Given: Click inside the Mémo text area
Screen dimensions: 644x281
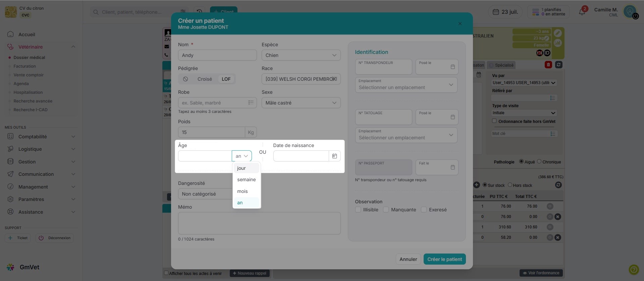Looking at the screenshot, I should click(259, 223).
